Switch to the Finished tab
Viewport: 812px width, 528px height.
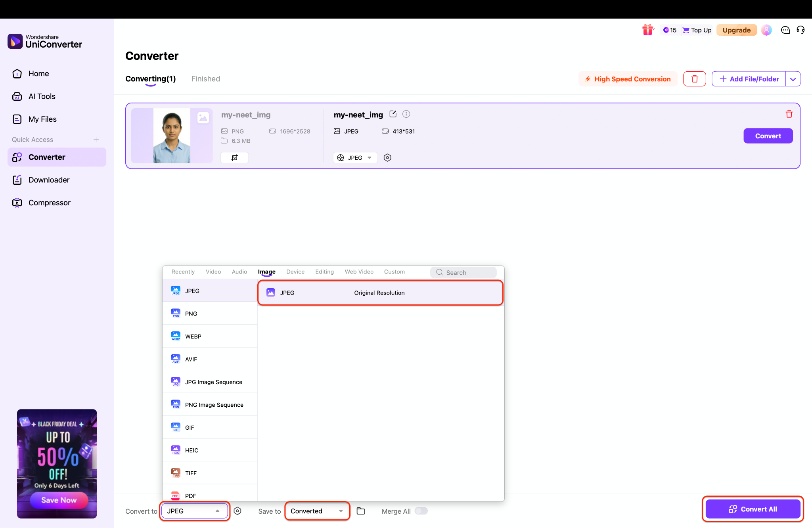205,78
